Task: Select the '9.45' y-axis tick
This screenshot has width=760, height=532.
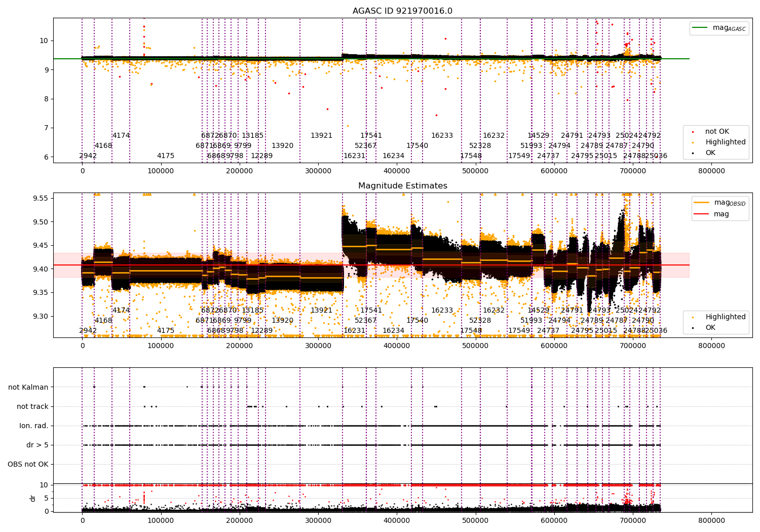Action: pos(40,246)
